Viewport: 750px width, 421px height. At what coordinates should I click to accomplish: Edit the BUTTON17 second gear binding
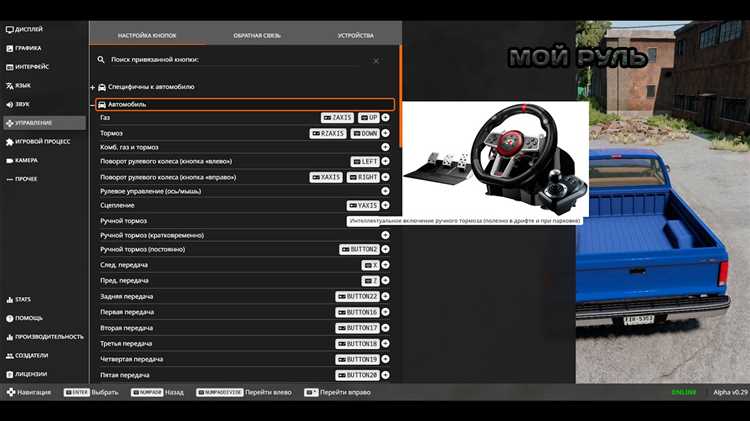pyautogui.click(x=357, y=328)
